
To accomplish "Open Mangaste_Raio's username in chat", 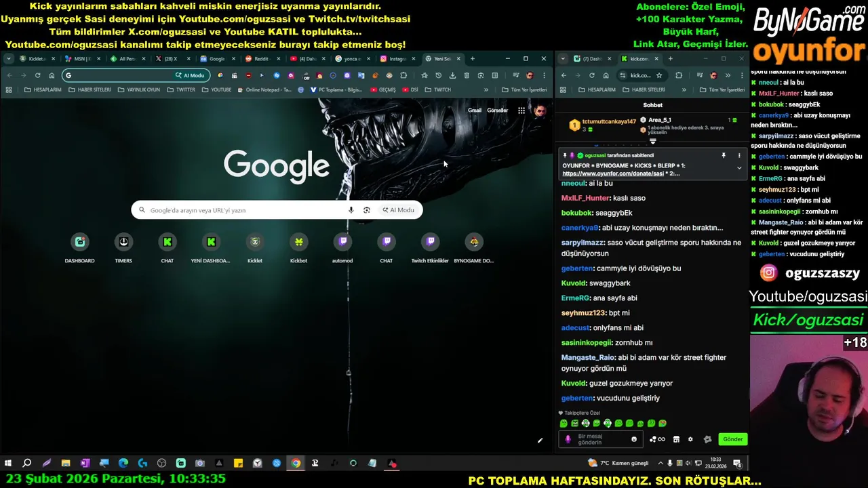I will click(588, 357).
